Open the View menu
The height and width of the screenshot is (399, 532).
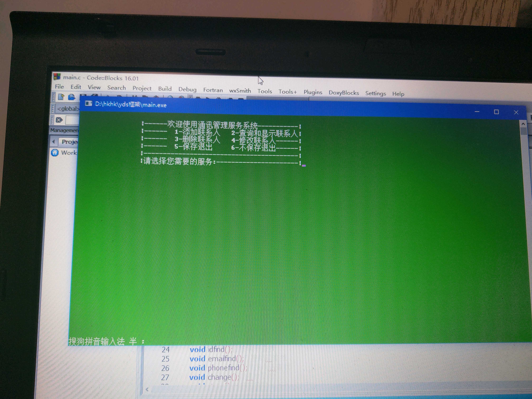94,87
